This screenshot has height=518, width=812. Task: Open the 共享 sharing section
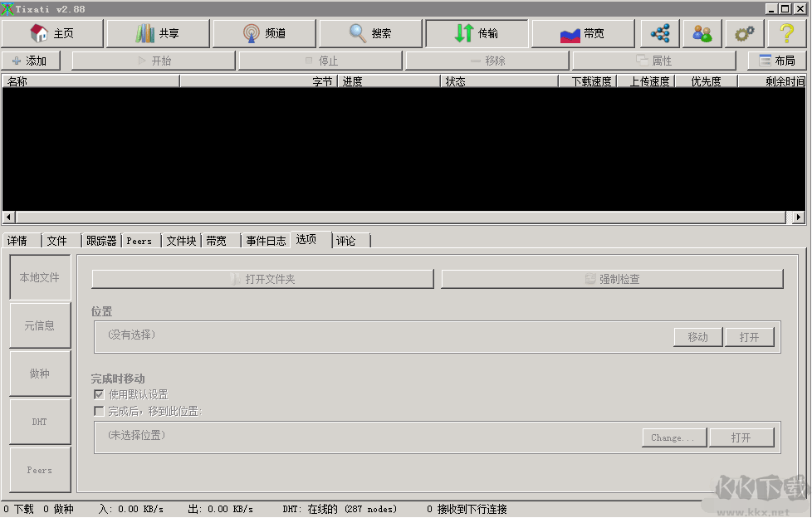tap(158, 33)
